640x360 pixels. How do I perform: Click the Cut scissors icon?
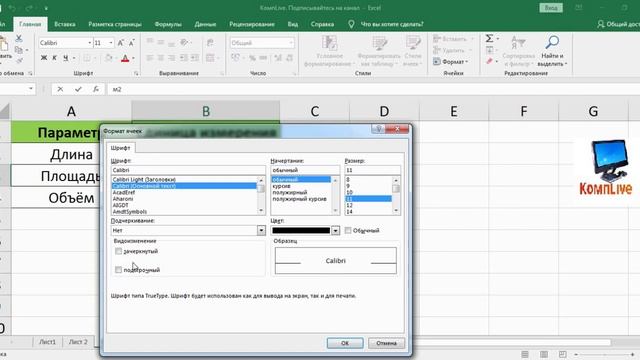(x=18, y=38)
